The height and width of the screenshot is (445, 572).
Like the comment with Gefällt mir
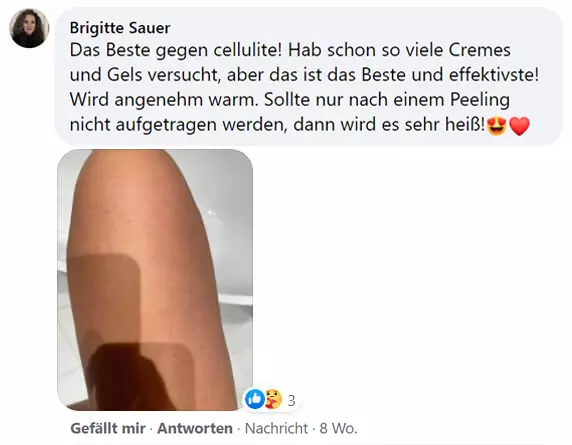click(x=108, y=428)
